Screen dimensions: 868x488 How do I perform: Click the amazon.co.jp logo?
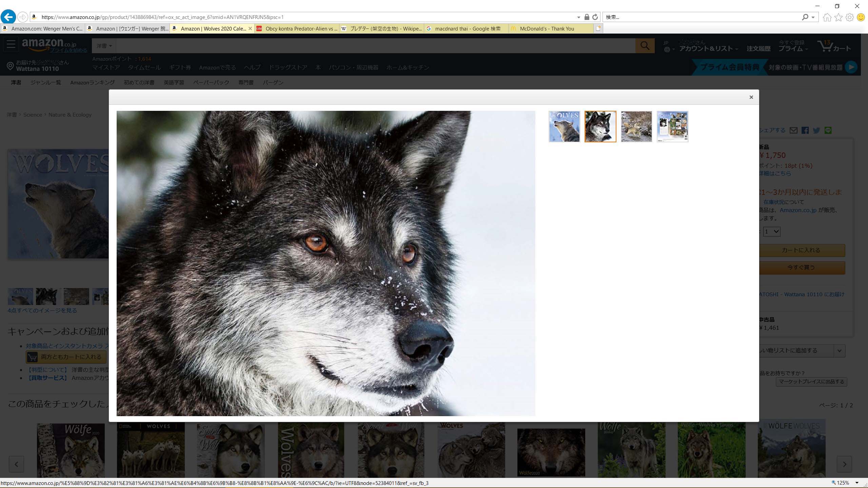[x=49, y=45]
